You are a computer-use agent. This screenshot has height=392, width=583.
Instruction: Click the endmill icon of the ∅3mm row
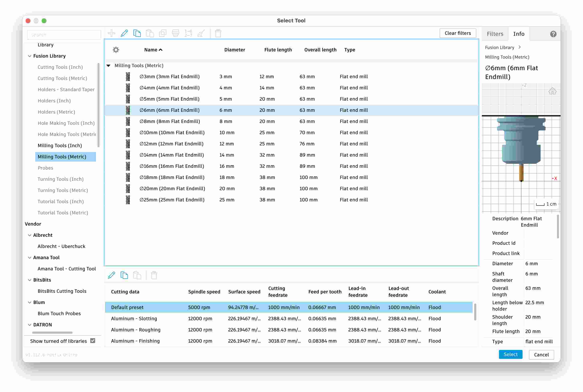tap(128, 76)
